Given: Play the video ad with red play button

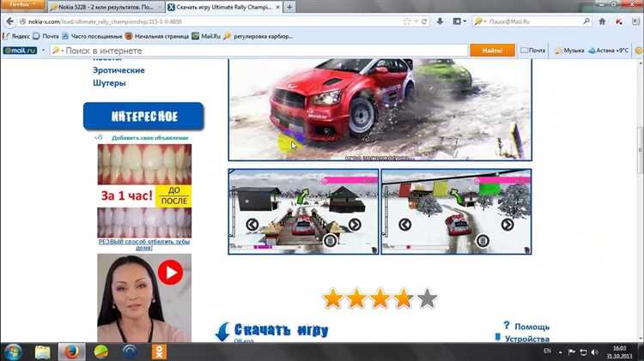Looking at the screenshot, I should point(170,273).
